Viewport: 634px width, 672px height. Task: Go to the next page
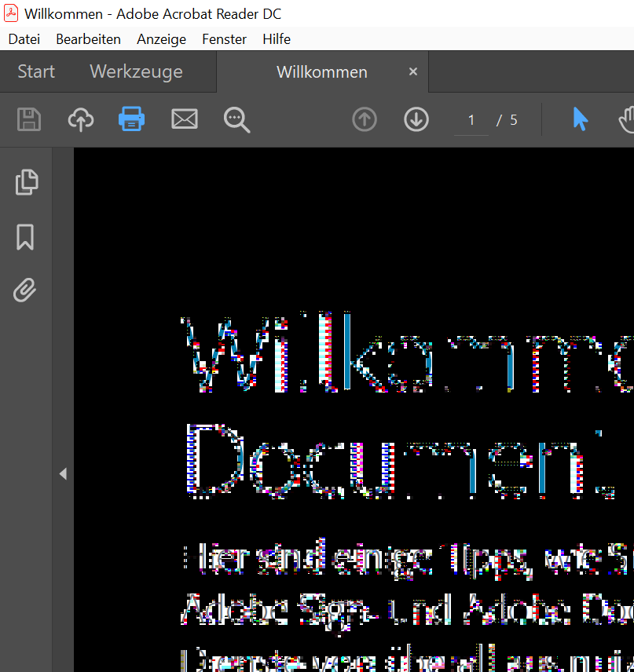(416, 119)
